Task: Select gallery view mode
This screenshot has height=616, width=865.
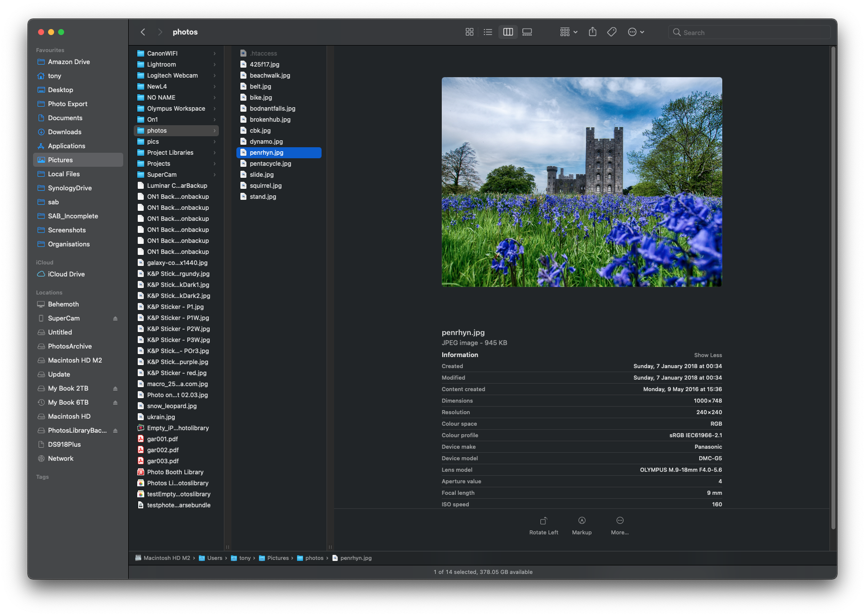Action: click(527, 32)
